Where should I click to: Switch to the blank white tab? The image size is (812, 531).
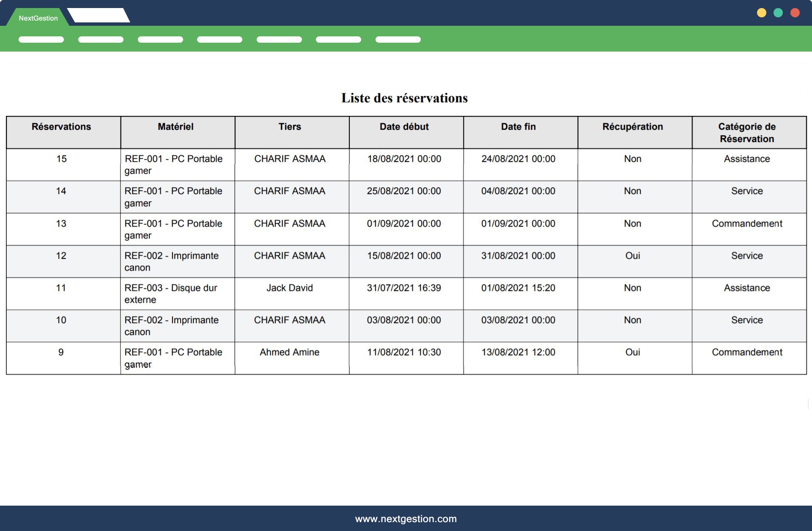point(99,16)
